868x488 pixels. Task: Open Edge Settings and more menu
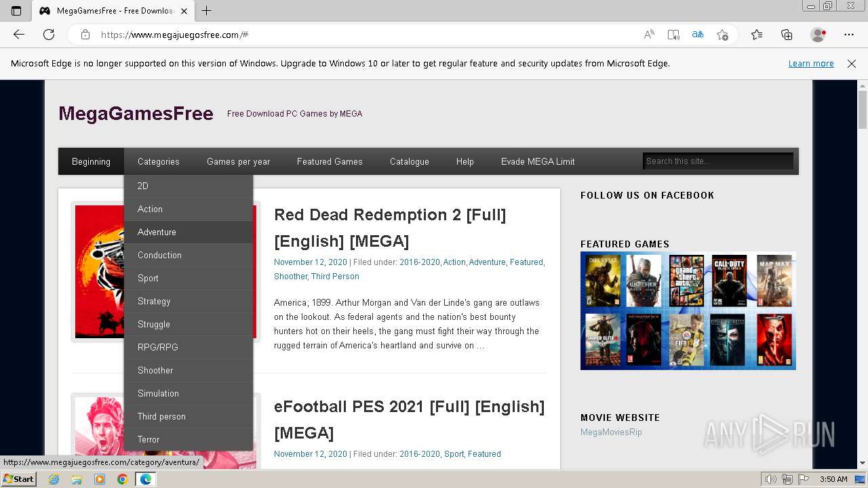849,35
